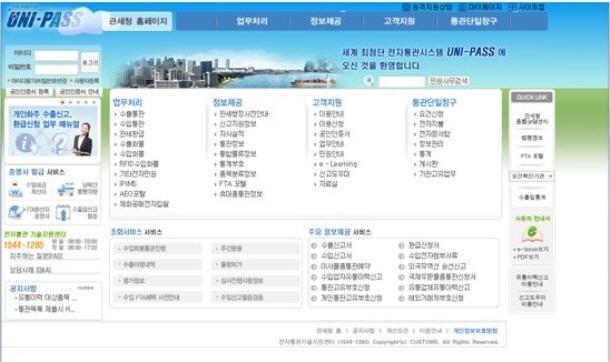
Task: Open the 수출신고서 form link
Action: [x=336, y=246]
